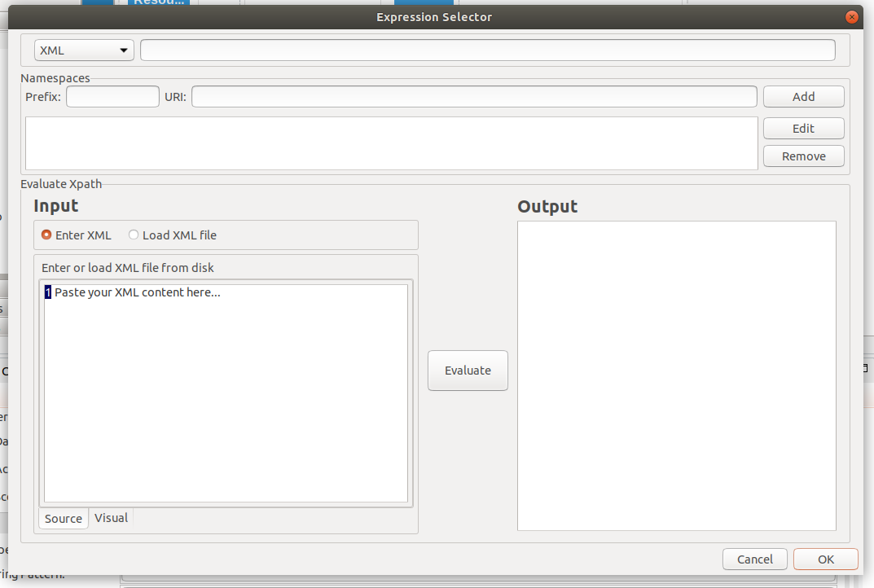
Task: Select the Load XML file radio button
Action: click(133, 235)
